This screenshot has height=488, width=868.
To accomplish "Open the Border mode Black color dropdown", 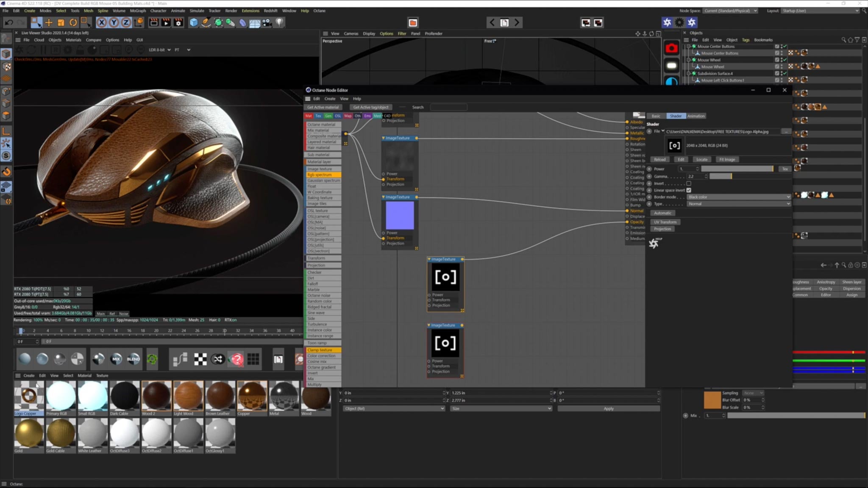I will (738, 197).
